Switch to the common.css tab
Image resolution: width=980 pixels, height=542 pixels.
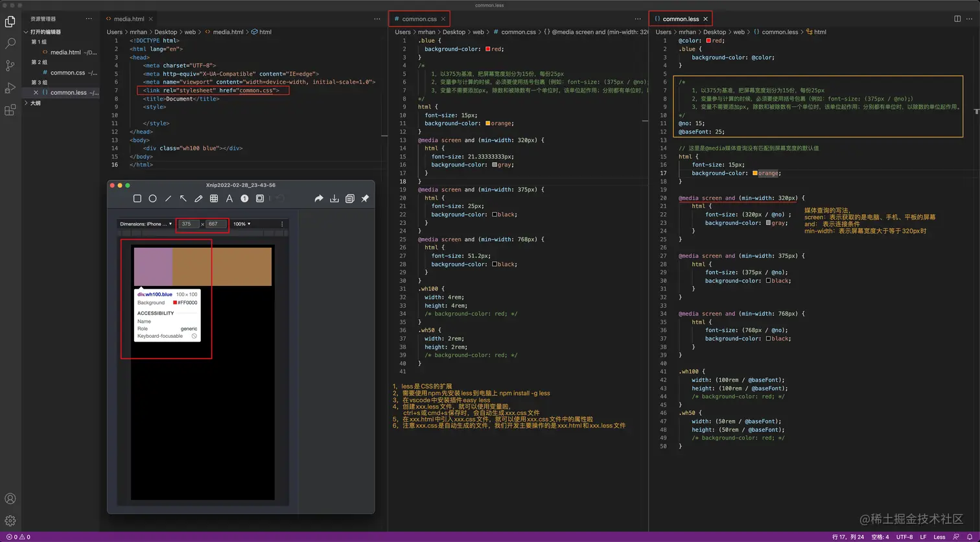(x=419, y=19)
